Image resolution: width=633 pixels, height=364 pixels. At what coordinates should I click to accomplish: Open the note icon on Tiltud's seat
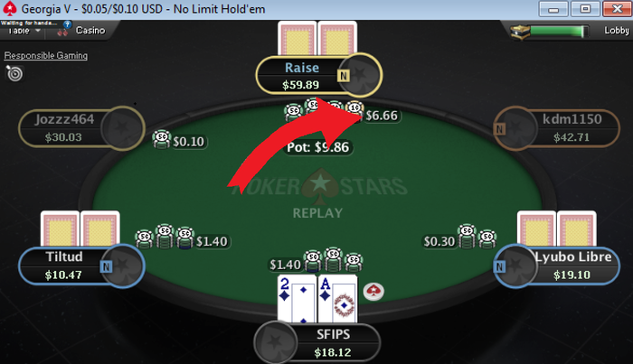coord(106,266)
